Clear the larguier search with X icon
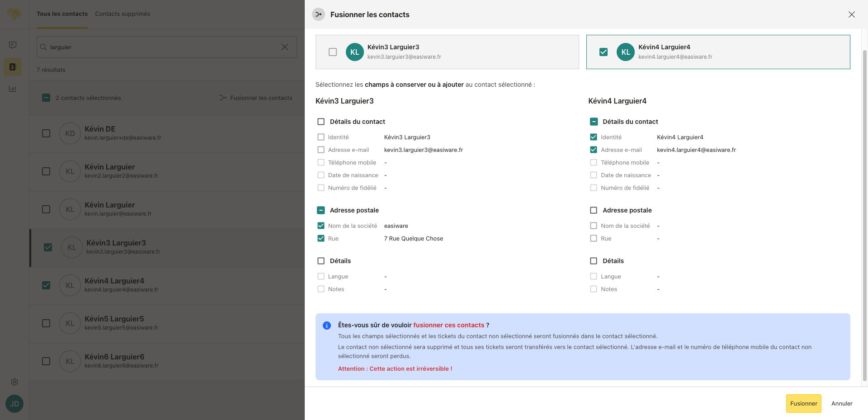The width and height of the screenshot is (868, 420). (285, 47)
